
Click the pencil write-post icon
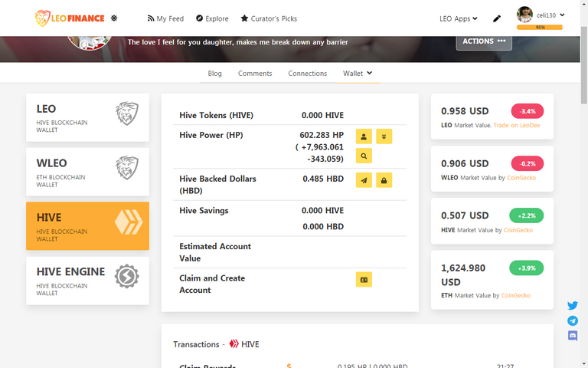[x=497, y=18]
